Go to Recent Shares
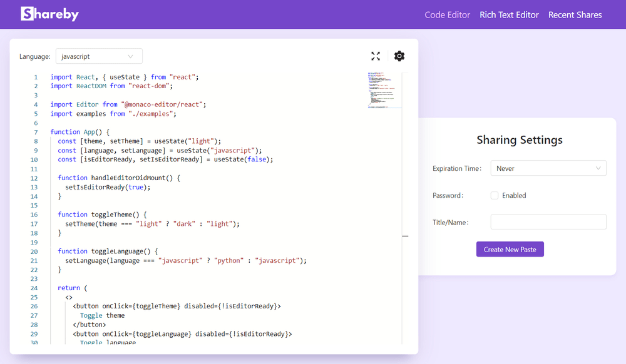The image size is (626, 364). click(575, 15)
